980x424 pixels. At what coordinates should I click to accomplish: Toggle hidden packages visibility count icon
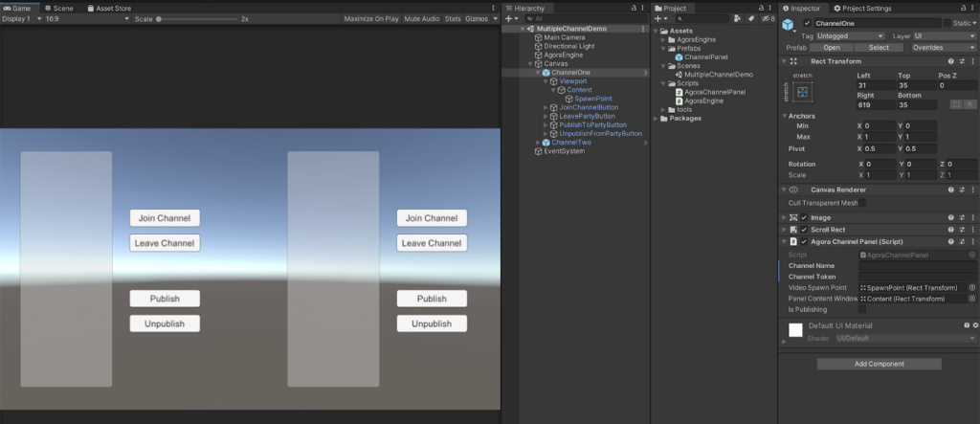click(768, 19)
